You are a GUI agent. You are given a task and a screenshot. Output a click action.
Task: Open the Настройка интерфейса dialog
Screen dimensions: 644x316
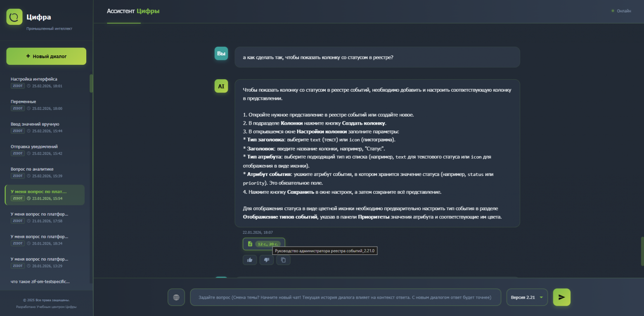point(45,82)
